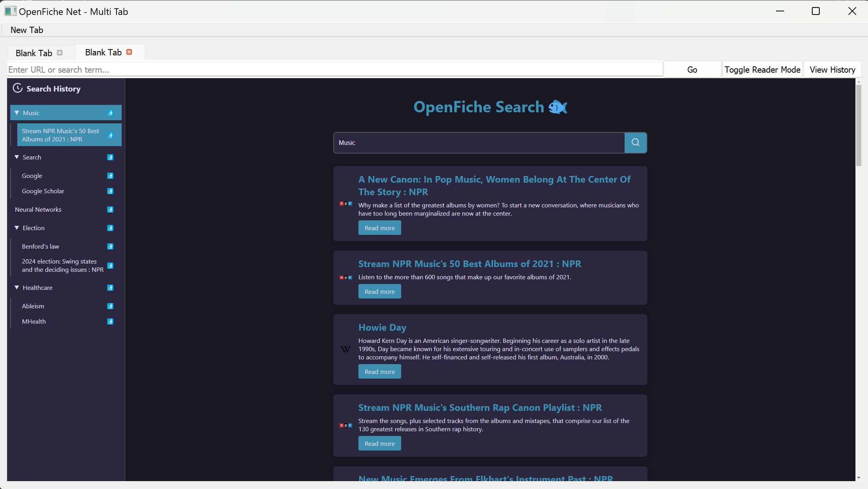This screenshot has width=868, height=489.
Task: Close the first Blank Tab
Action: [60, 53]
